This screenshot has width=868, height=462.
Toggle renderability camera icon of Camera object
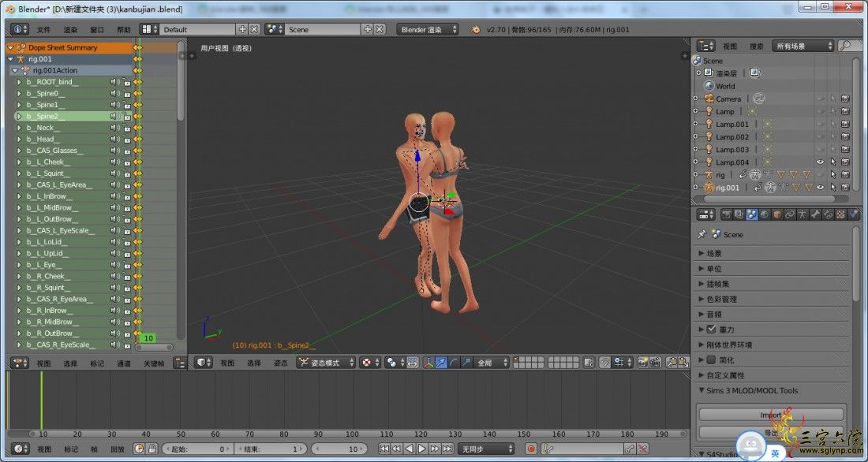(x=845, y=99)
